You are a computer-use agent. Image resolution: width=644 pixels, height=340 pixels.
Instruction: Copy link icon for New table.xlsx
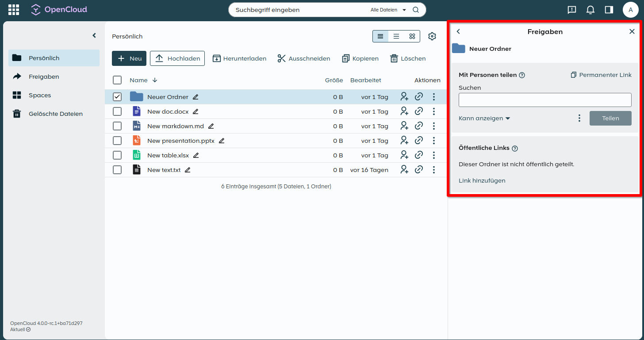419,155
